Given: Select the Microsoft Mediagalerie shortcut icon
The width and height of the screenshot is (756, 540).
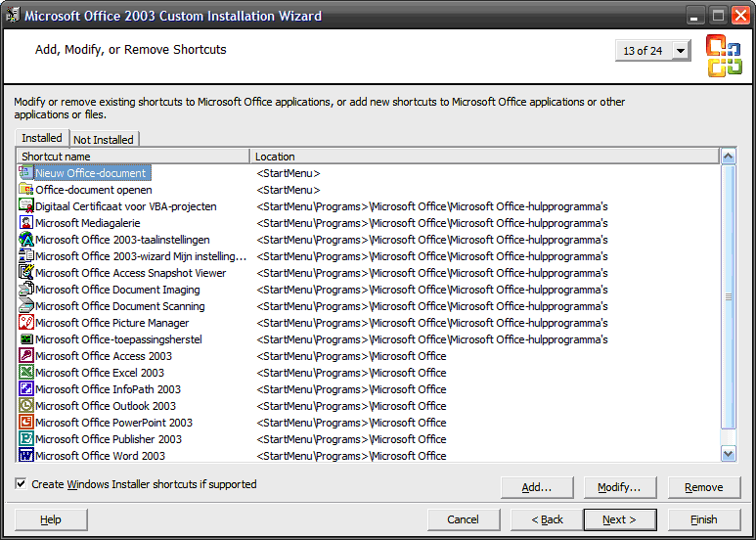Looking at the screenshot, I should click(26, 223).
